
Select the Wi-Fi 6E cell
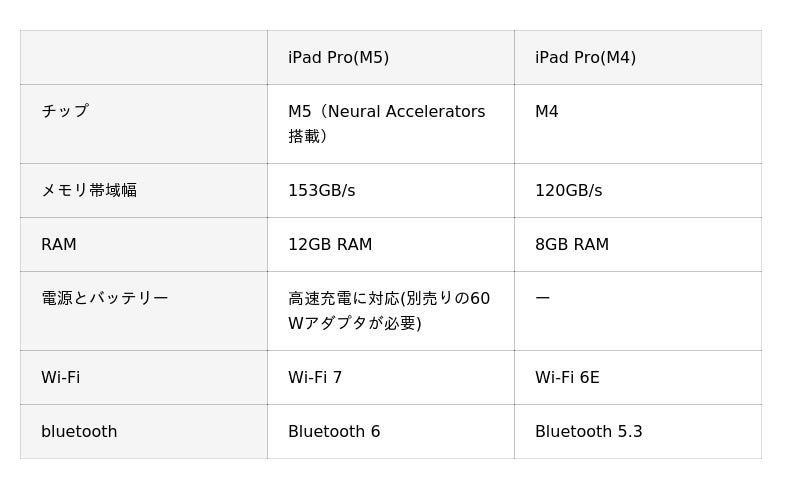(567, 377)
